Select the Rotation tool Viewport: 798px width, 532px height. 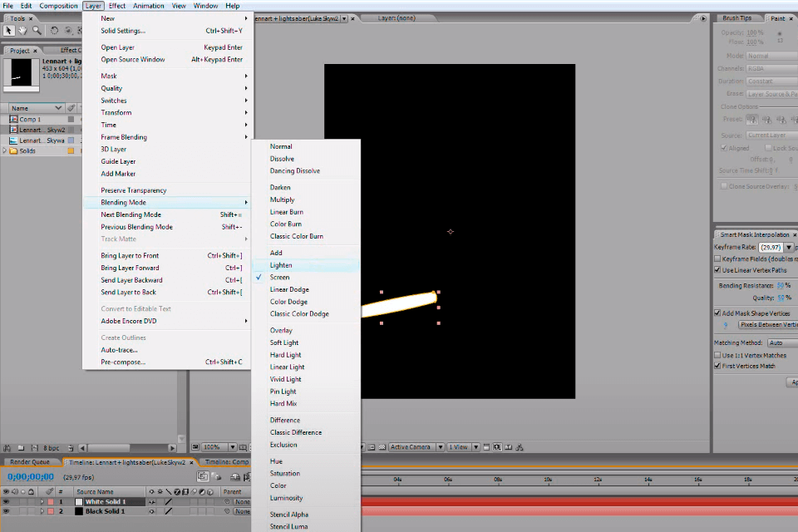click(x=54, y=30)
